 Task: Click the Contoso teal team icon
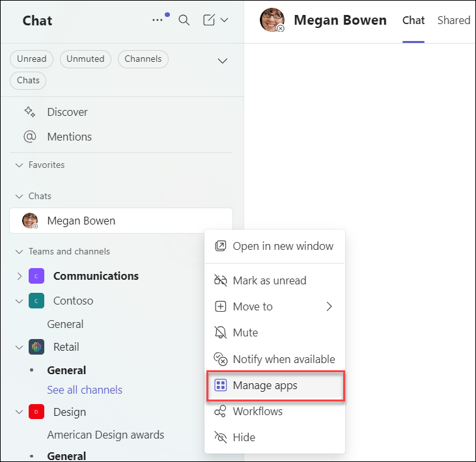[x=36, y=301]
